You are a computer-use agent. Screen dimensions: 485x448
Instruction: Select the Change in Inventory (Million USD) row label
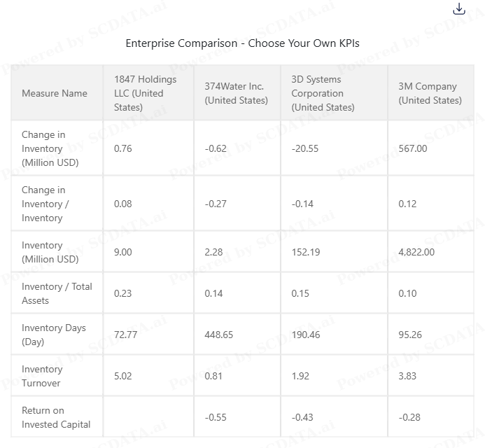pos(50,148)
